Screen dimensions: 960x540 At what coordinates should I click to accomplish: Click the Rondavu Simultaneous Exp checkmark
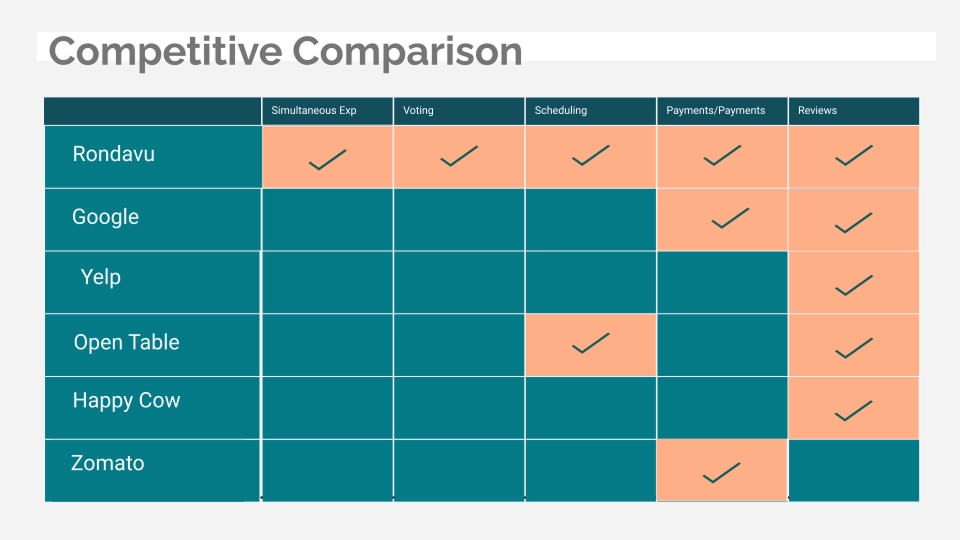[327, 159]
